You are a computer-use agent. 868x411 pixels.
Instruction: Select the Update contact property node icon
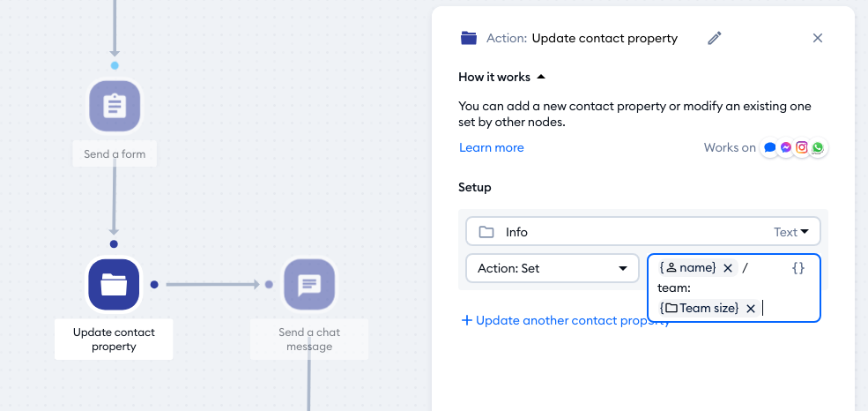coord(114,284)
